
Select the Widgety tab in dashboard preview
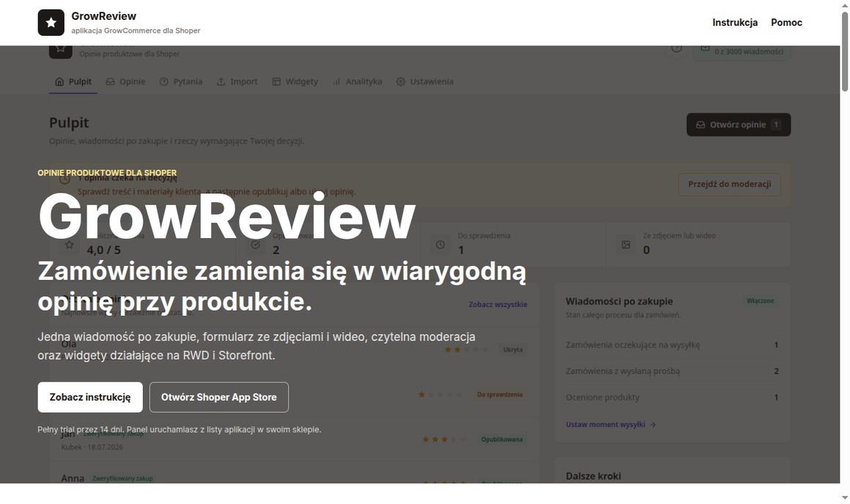295,81
